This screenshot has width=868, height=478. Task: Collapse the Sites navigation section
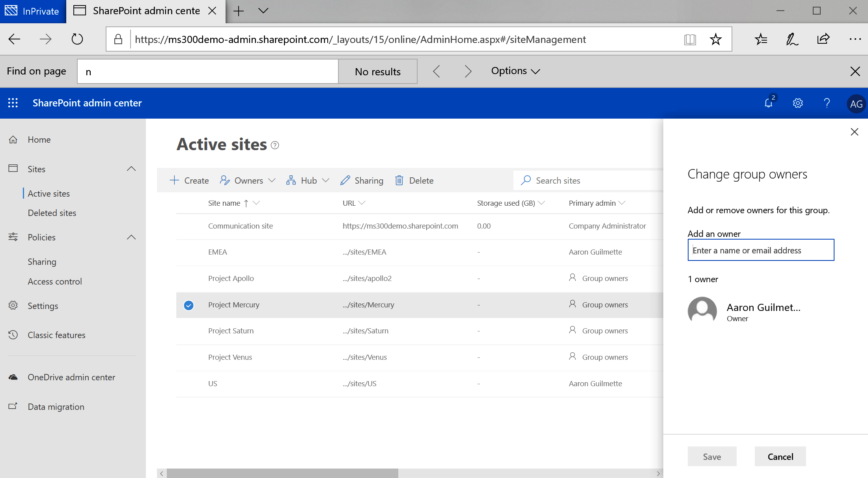(x=131, y=169)
